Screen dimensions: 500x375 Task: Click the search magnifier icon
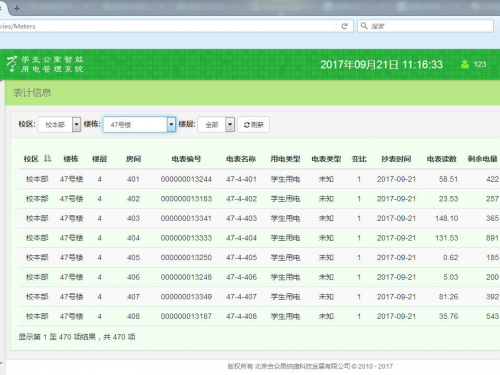tap(364, 26)
